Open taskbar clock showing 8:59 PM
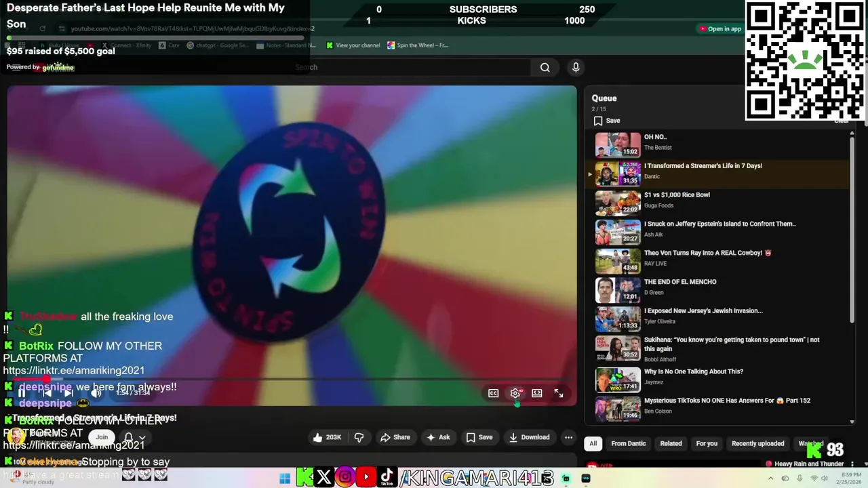 pyautogui.click(x=848, y=478)
